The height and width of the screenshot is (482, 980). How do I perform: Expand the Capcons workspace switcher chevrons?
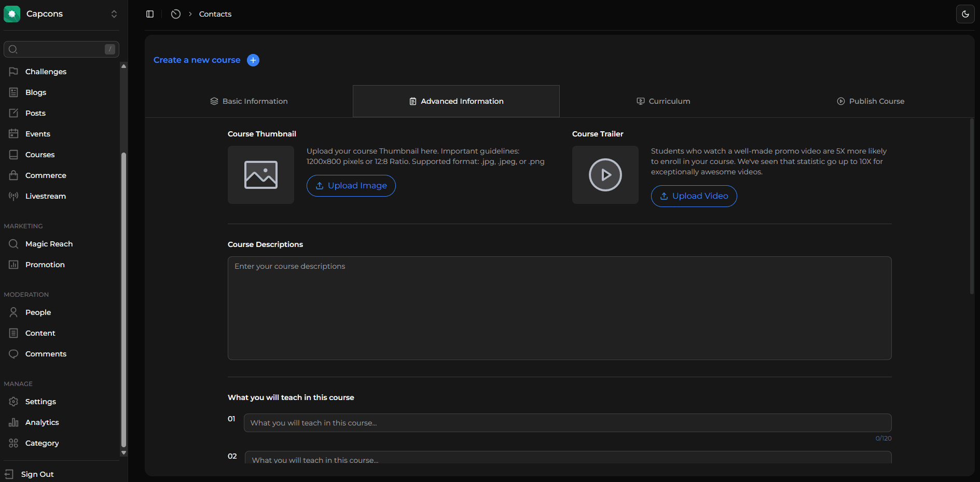(x=114, y=14)
